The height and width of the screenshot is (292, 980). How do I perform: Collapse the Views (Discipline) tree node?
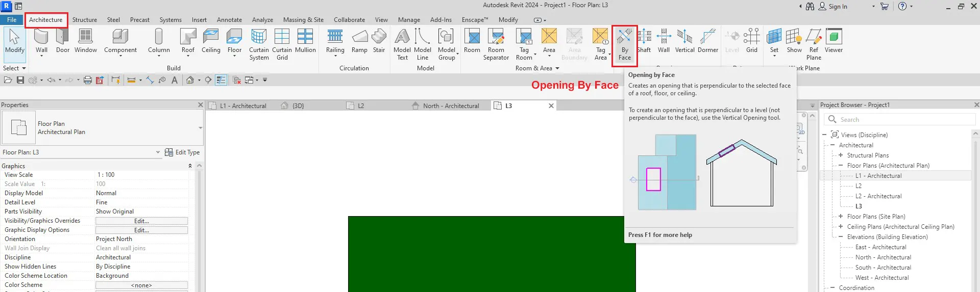[824, 135]
